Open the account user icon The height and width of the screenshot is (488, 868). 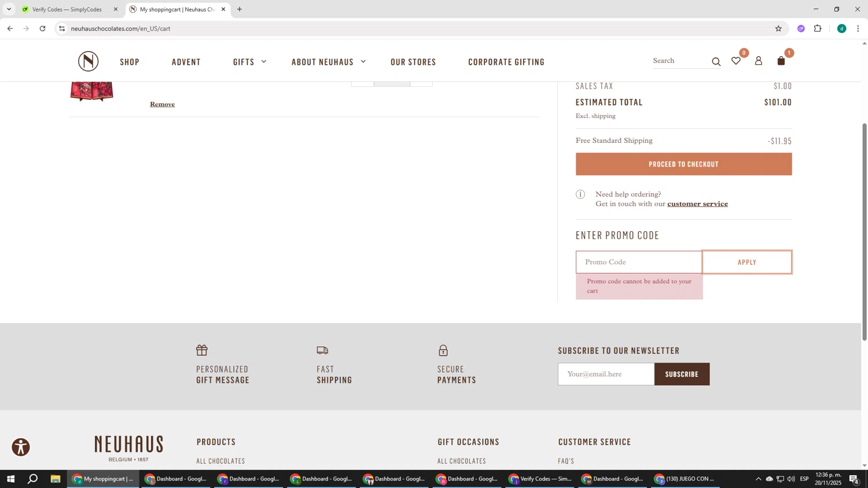(x=759, y=61)
